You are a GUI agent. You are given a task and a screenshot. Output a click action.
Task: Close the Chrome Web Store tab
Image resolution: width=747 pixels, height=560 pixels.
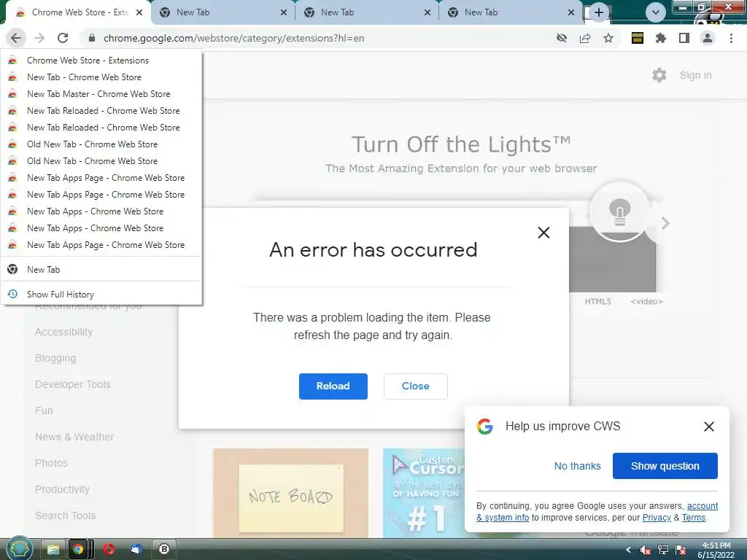(139, 12)
